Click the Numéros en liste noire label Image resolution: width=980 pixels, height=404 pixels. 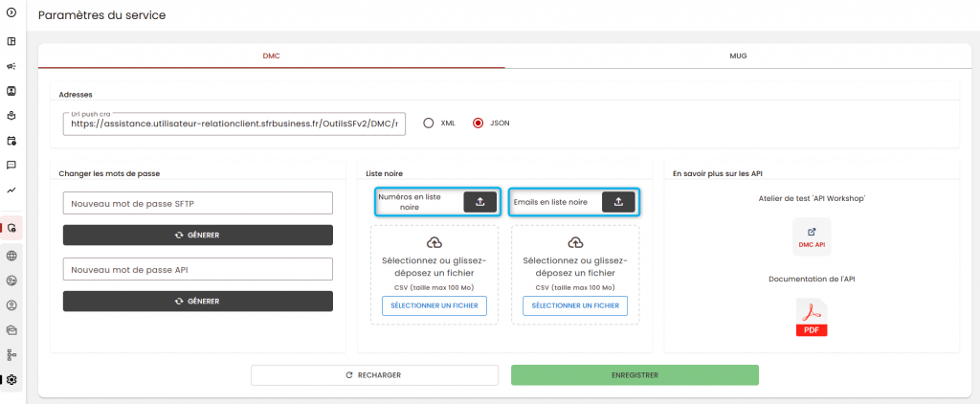(410, 202)
